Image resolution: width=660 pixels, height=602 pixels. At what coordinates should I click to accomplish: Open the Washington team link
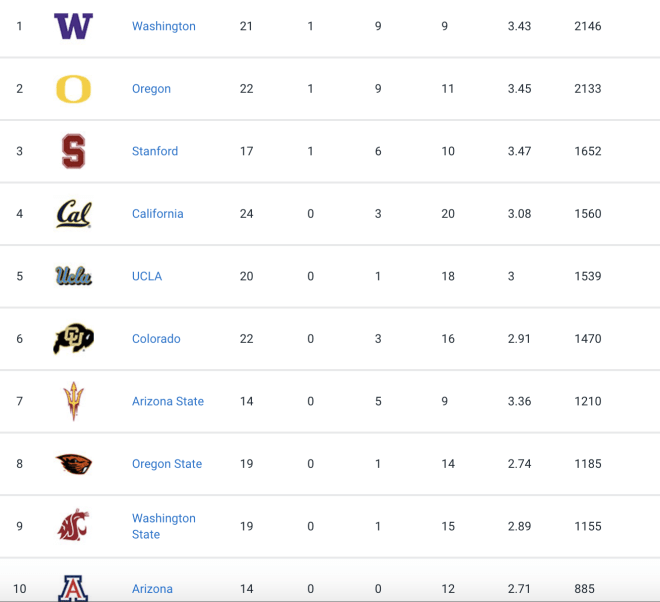pyautogui.click(x=164, y=26)
